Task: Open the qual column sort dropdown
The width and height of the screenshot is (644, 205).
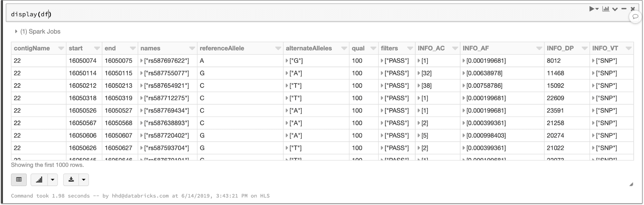Action: click(373, 48)
